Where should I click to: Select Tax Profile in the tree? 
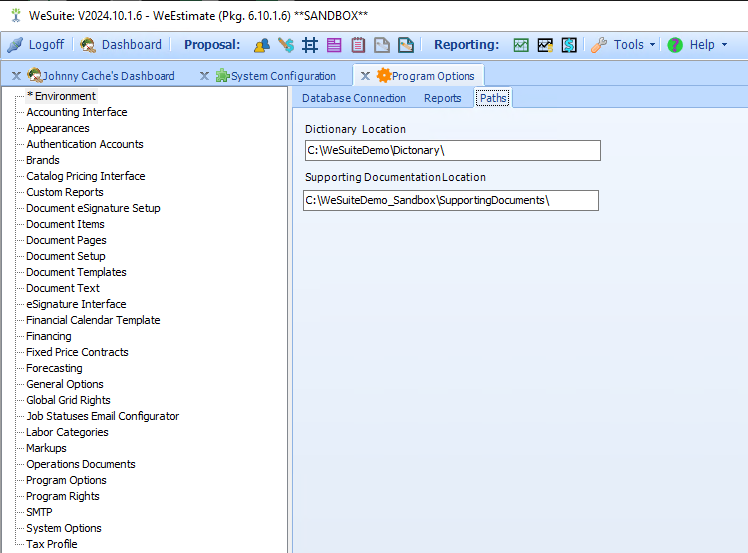tap(52, 543)
